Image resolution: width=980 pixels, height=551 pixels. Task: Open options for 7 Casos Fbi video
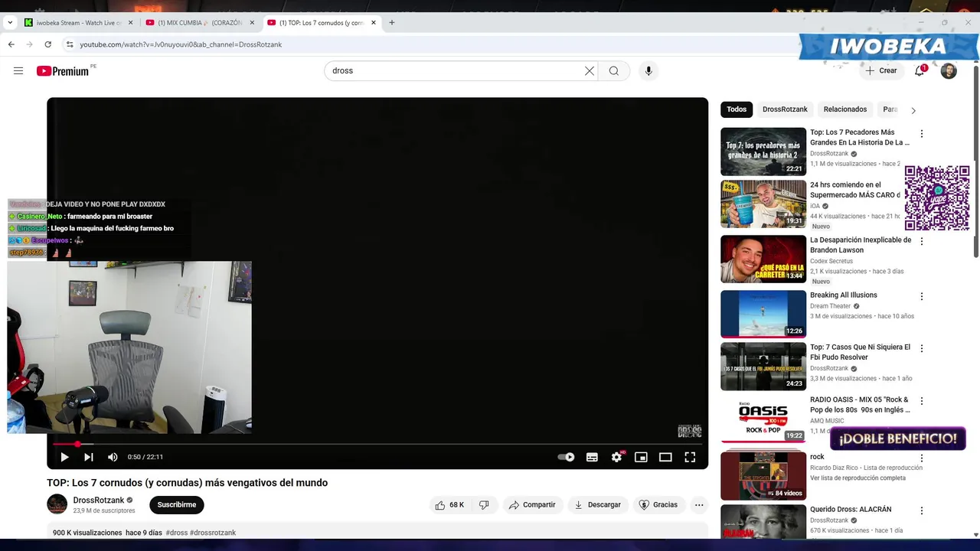(922, 348)
